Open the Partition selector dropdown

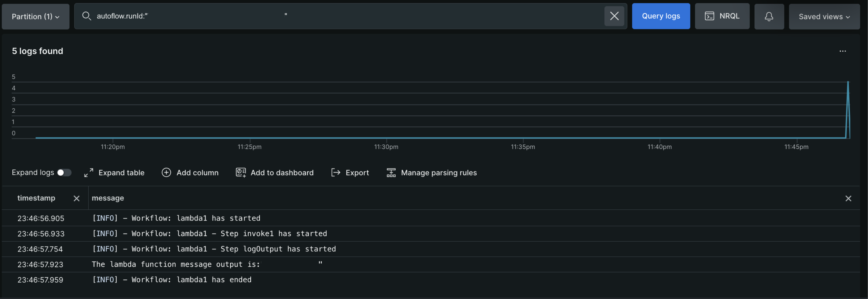(x=35, y=16)
